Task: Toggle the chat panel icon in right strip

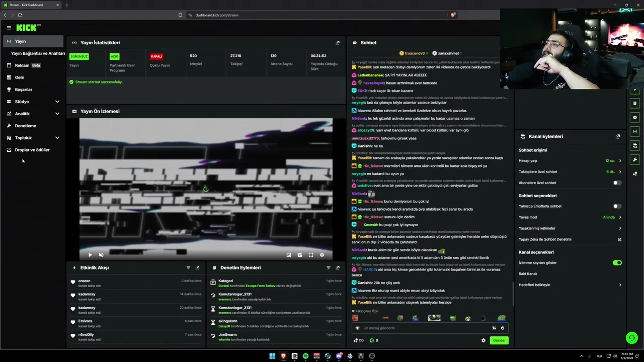Action: 635,118
